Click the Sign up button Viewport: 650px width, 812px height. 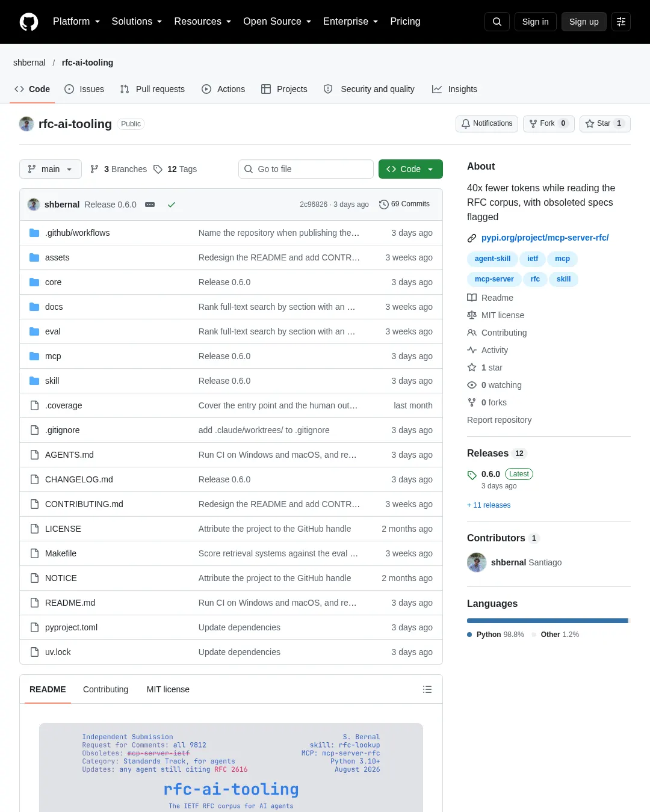coord(584,22)
